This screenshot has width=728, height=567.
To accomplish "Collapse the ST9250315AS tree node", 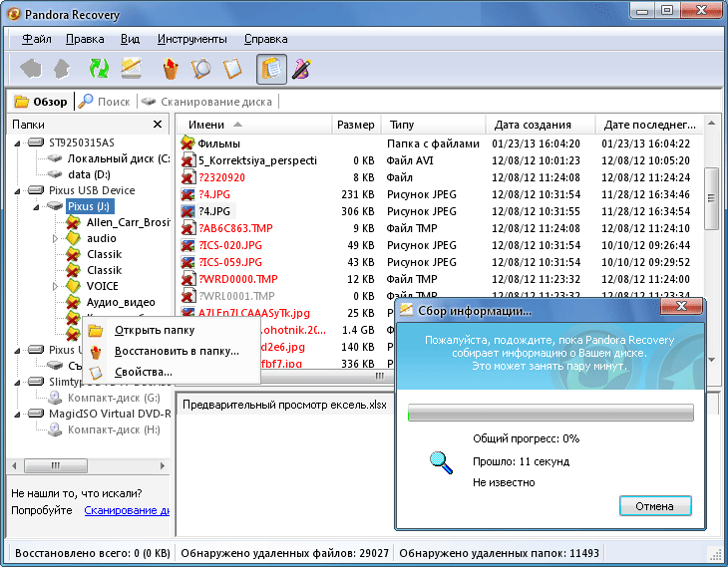I will pos(17,143).
